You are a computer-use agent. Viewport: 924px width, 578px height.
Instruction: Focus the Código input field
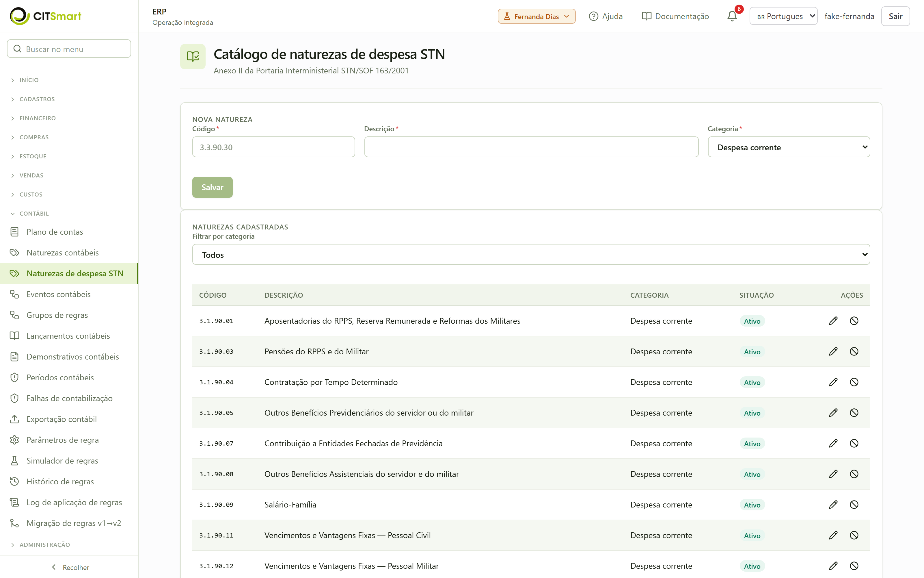[273, 147]
